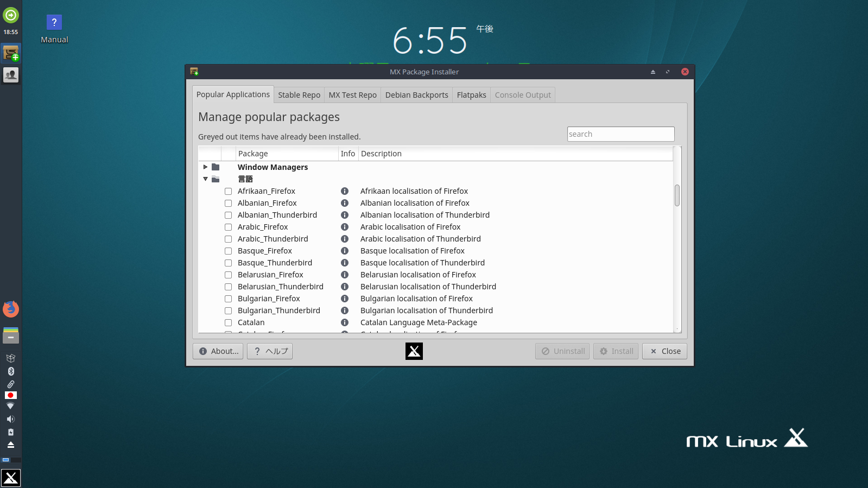Viewport: 868px width, 488px height.
Task: Click the About... button
Action: [x=218, y=351]
